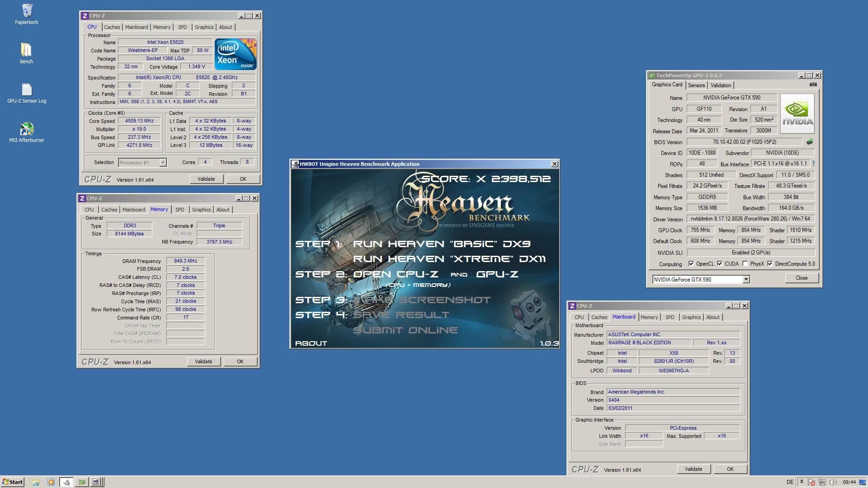Screen dimensions: 868x488
Task: Click the Bus Interface question mark icon
Action: (x=813, y=164)
